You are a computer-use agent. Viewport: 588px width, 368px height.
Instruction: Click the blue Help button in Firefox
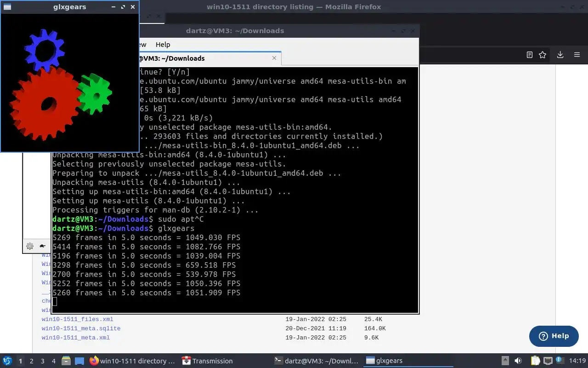[x=554, y=336]
